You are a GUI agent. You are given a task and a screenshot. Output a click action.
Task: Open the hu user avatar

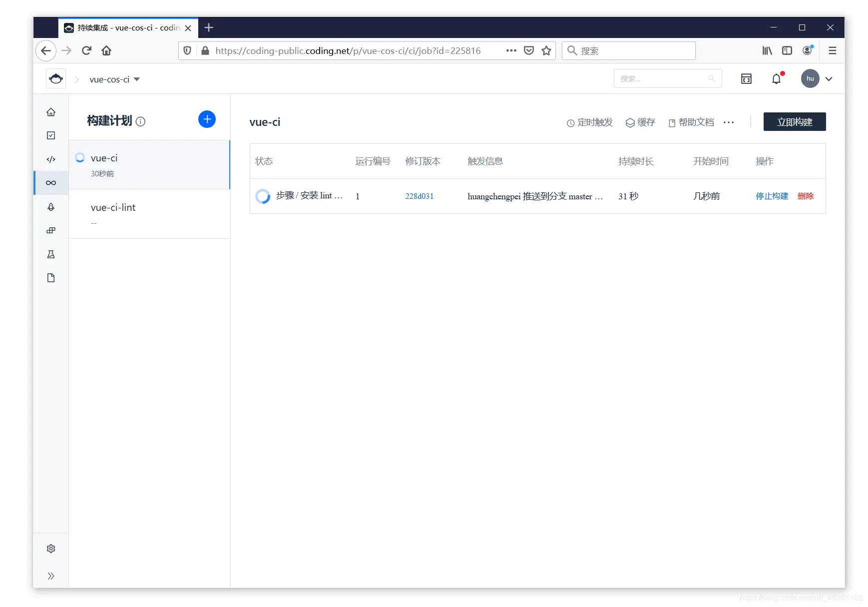click(810, 78)
